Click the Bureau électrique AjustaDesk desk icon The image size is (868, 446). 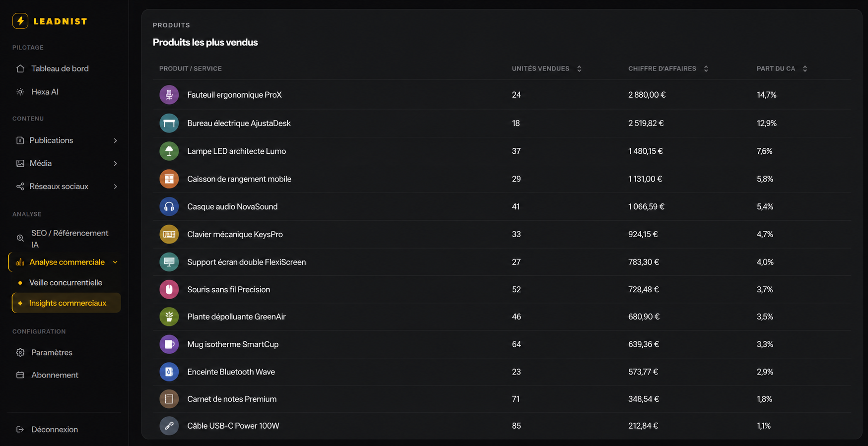pos(169,123)
